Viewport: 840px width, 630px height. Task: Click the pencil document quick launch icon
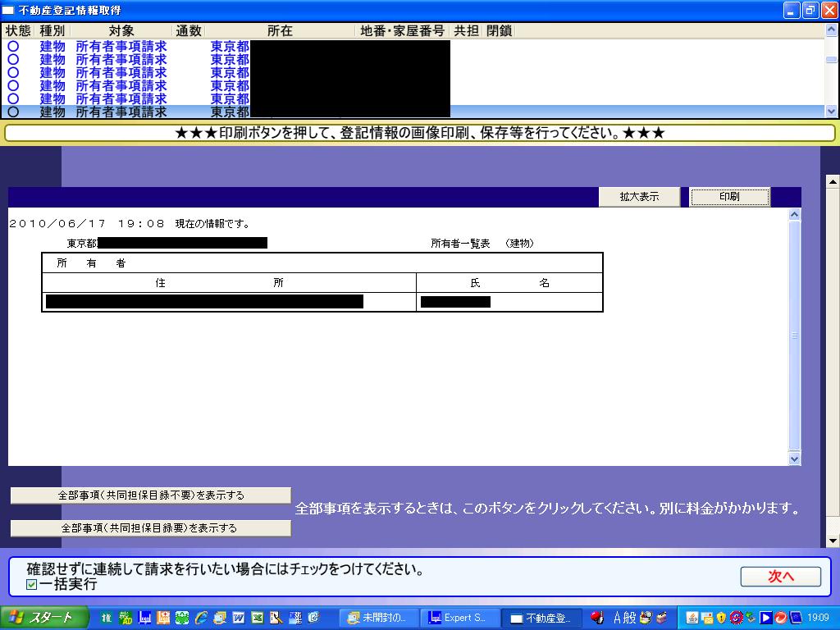(x=276, y=618)
